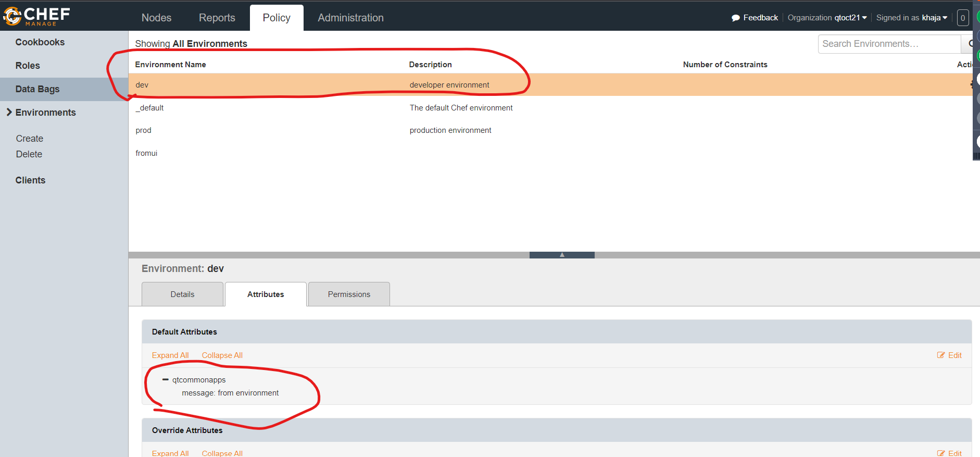
Task: Click the Search Environments input field
Action: 889,44
